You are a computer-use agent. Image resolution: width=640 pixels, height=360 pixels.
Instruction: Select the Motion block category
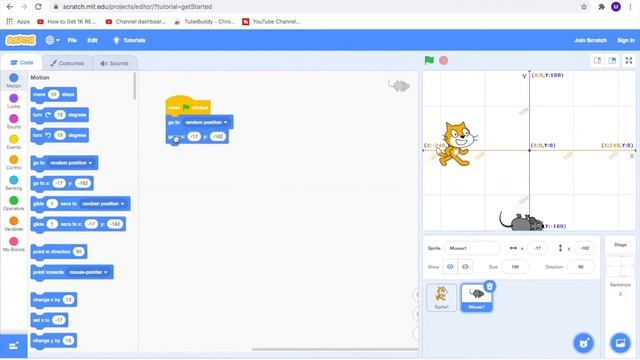pos(13,80)
